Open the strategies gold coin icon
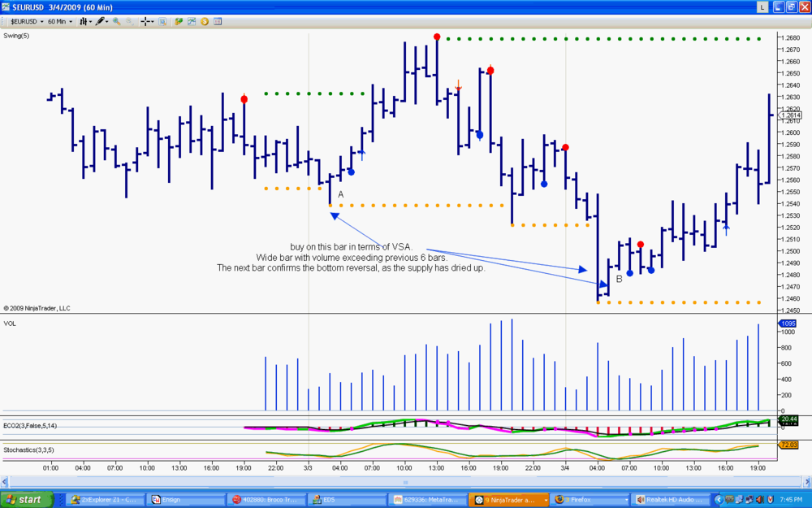 (205, 21)
